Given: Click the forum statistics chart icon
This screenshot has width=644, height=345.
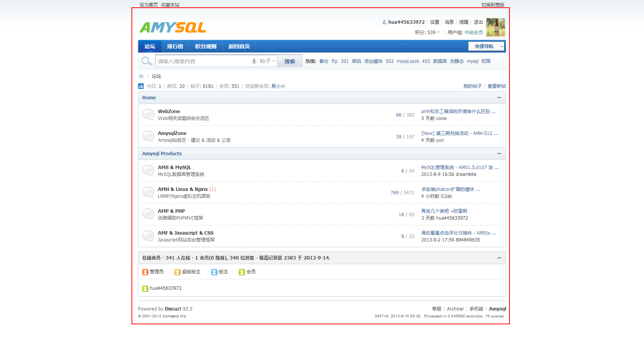Looking at the screenshot, I should (141, 86).
